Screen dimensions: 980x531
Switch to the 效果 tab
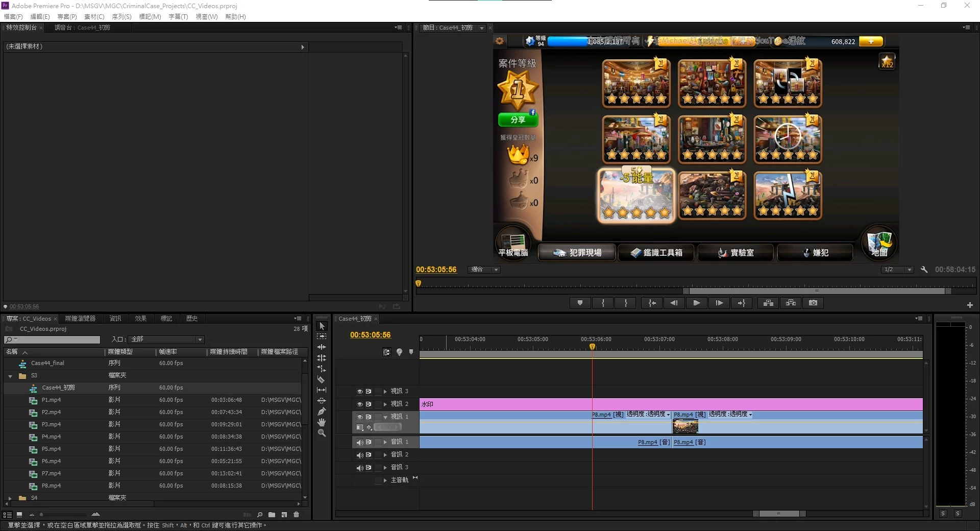click(141, 318)
